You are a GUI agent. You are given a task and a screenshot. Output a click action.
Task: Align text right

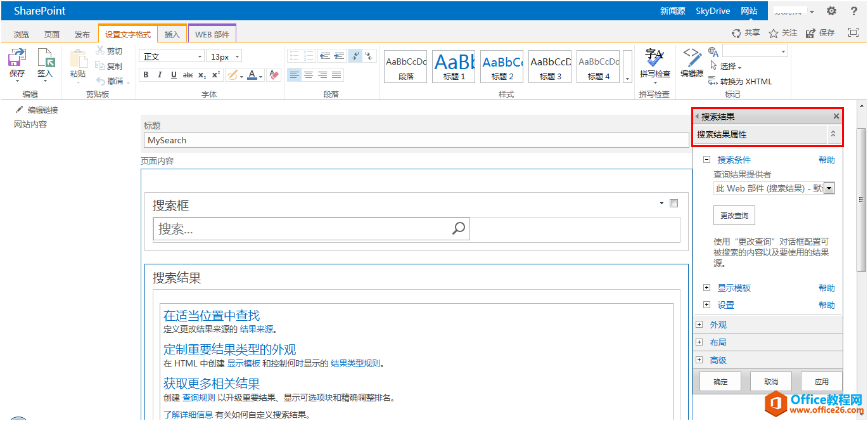coord(322,75)
